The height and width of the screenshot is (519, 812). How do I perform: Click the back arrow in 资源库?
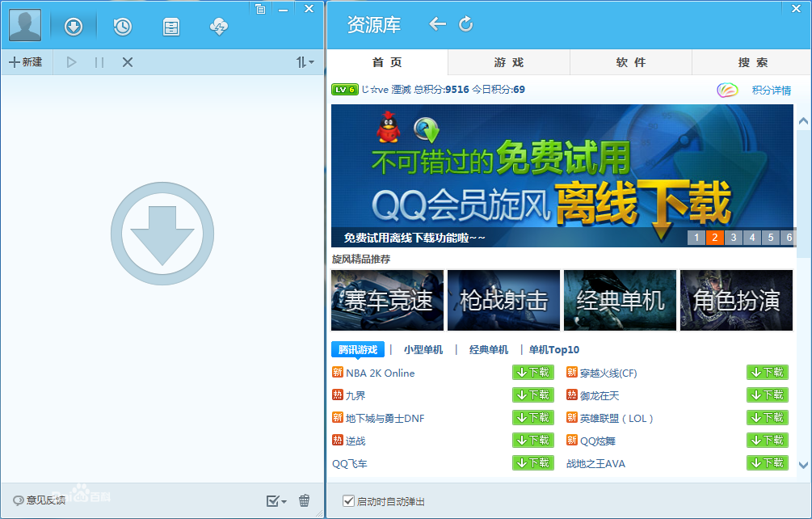[437, 24]
